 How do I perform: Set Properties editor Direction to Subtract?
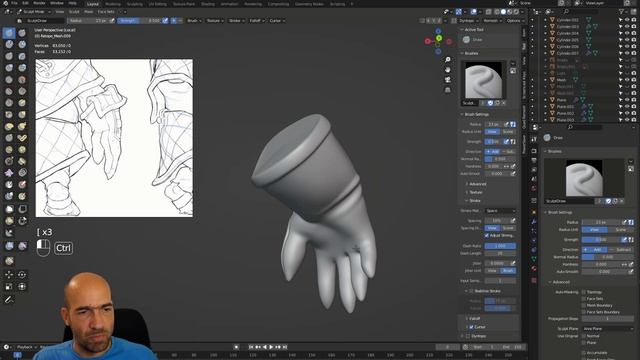[x=622, y=249]
